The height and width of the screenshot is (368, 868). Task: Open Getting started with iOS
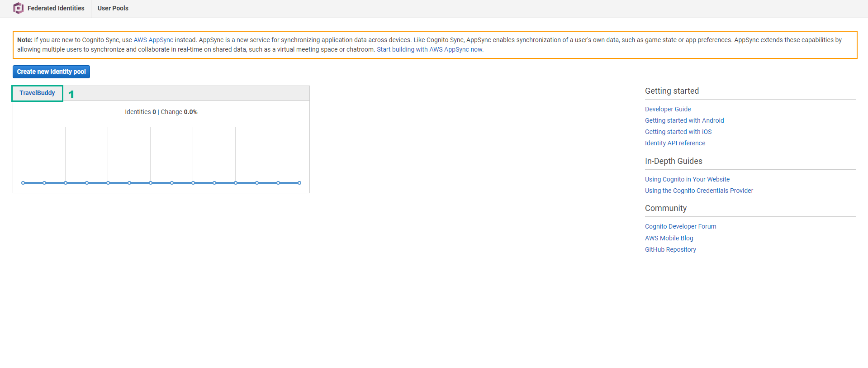pos(678,132)
